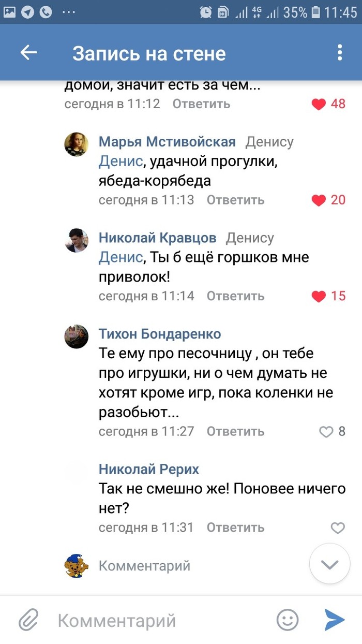The height and width of the screenshot is (644, 362).
Task: Like Николай Рерих's comment
Action: [x=337, y=528]
